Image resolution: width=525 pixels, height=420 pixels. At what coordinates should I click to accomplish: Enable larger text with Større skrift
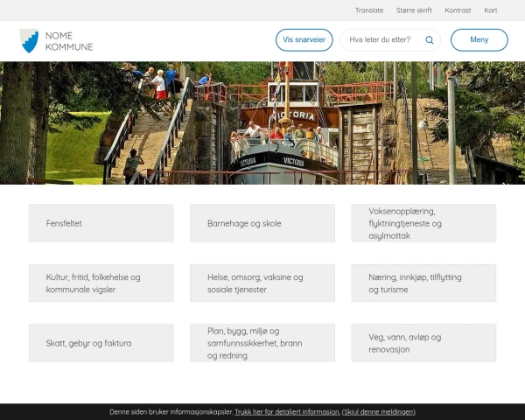(x=414, y=10)
